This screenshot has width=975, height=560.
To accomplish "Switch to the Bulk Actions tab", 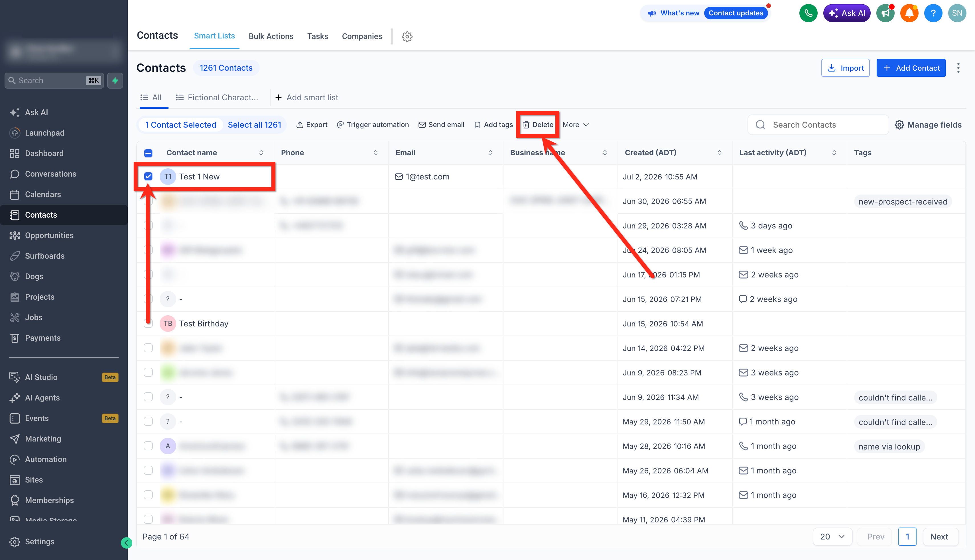I will point(271,36).
